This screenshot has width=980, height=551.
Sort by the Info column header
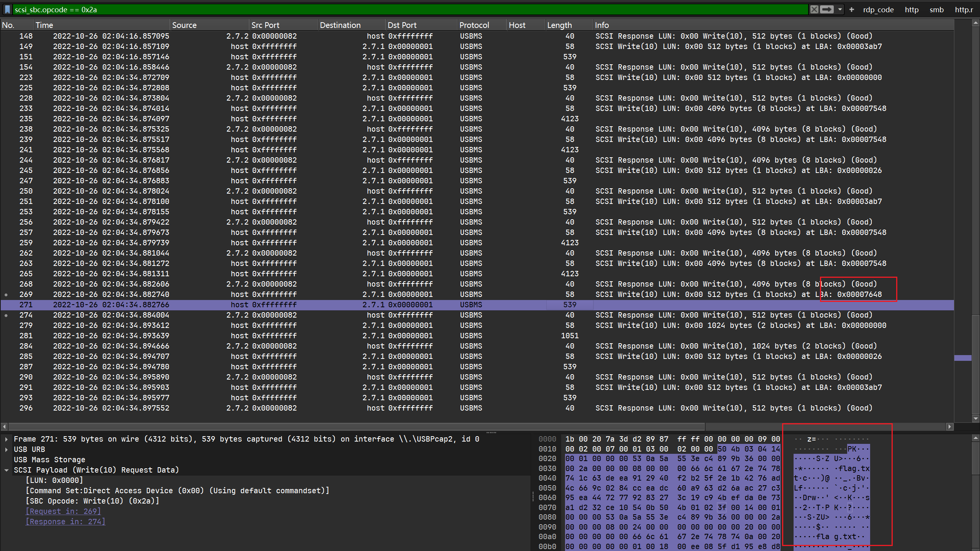click(773, 25)
